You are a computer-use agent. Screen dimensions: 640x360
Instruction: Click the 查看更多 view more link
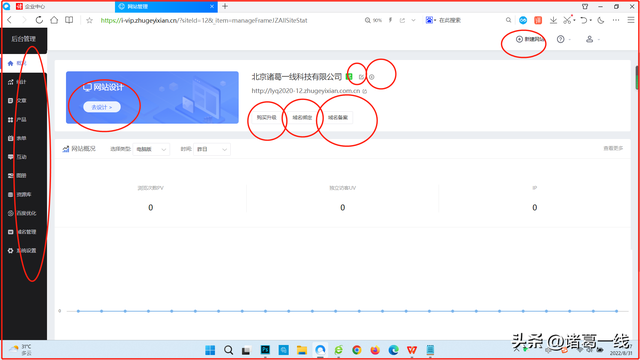[613, 148]
